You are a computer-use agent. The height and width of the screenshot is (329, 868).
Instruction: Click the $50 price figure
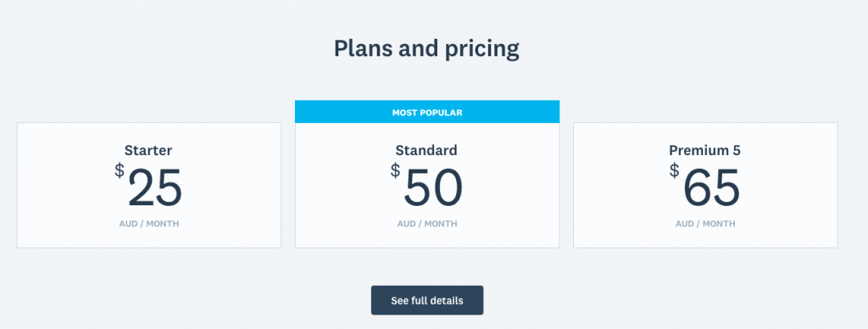pyautogui.click(x=426, y=186)
